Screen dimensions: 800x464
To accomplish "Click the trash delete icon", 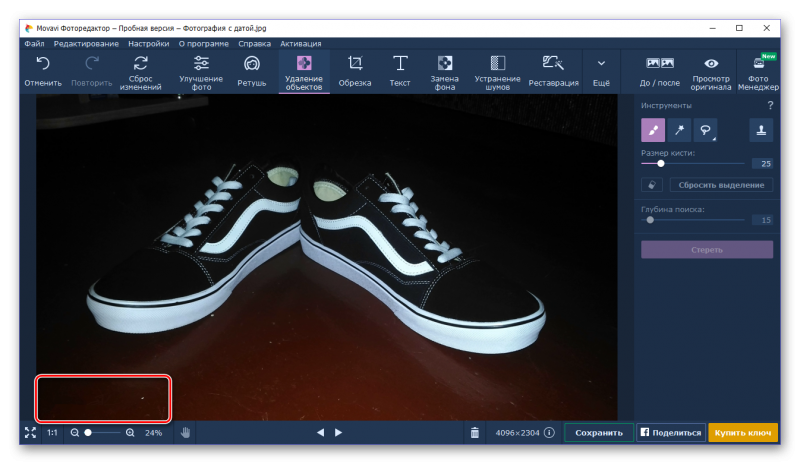I will (474, 433).
